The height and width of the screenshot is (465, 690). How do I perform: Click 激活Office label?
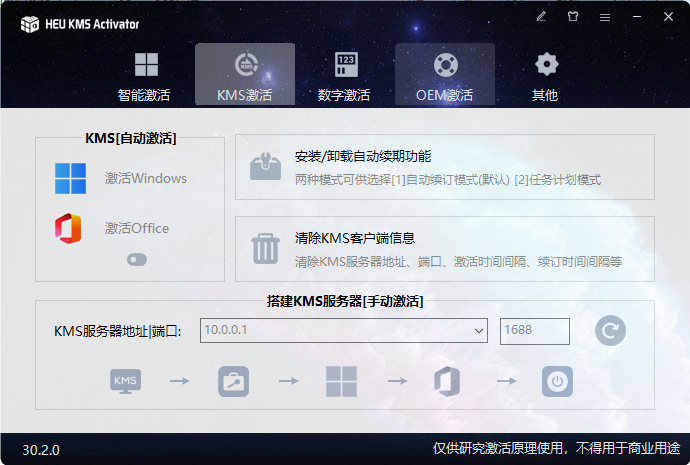[x=137, y=228]
